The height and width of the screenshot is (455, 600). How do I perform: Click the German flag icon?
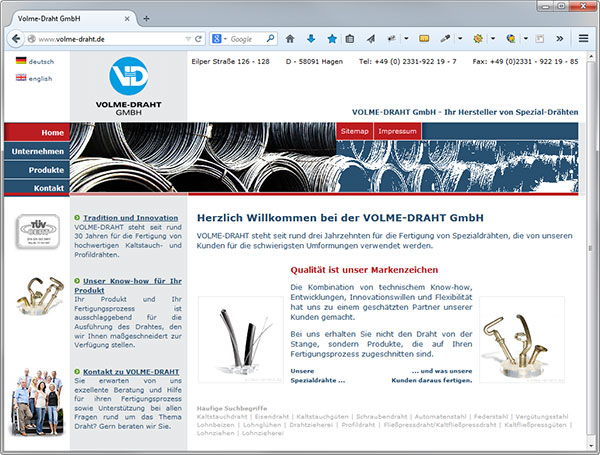tap(21, 60)
